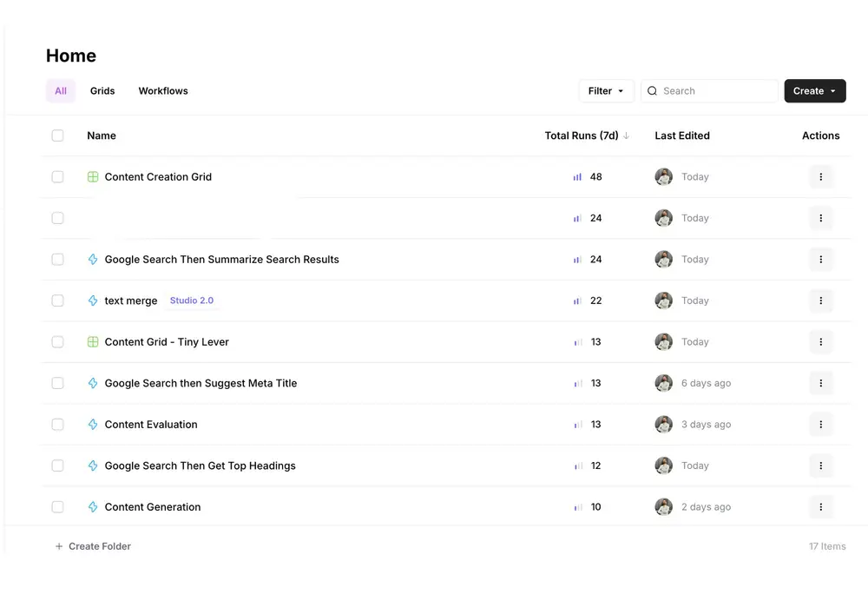Expand the Create dropdown button
This screenshot has height=614, width=868.
point(815,91)
